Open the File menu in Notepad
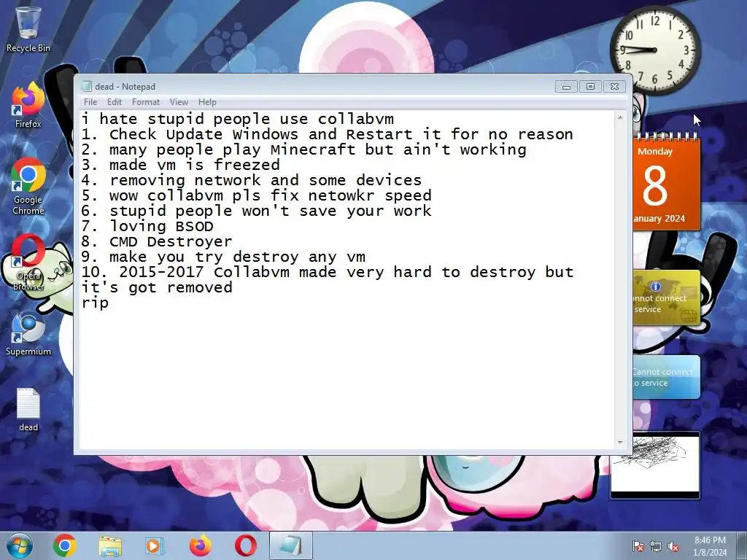This screenshot has height=560, width=747. pos(90,102)
